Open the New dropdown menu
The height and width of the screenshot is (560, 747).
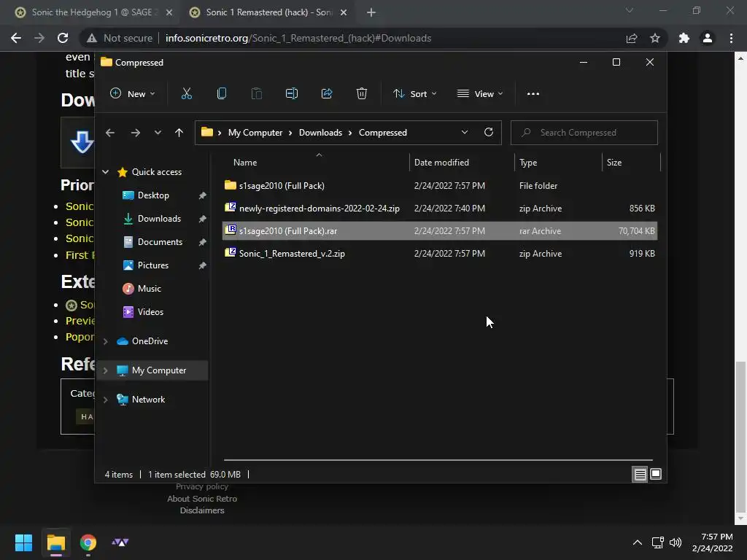[133, 94]
